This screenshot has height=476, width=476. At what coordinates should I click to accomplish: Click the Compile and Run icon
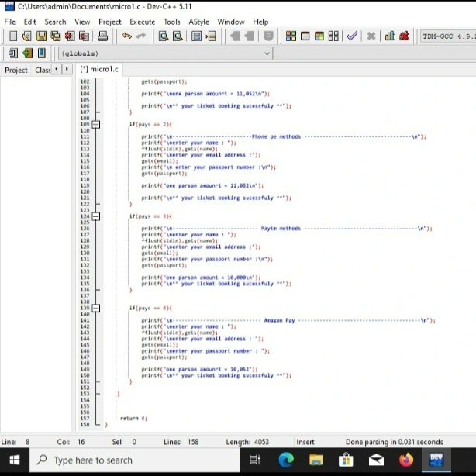(x=319, y=36)
